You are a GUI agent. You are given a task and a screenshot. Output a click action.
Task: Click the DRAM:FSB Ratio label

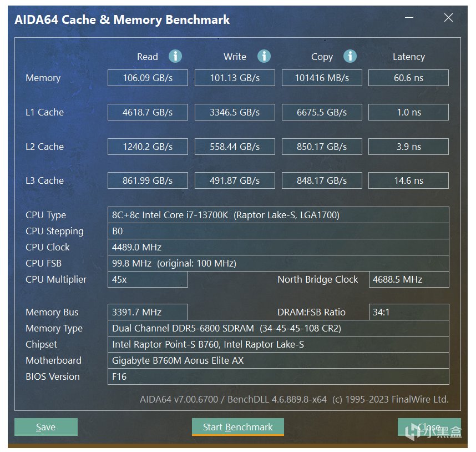311,312
